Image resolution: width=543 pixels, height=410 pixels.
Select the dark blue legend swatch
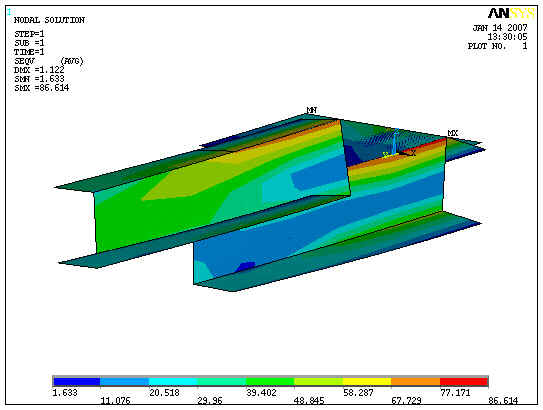[x=76, y=382]
